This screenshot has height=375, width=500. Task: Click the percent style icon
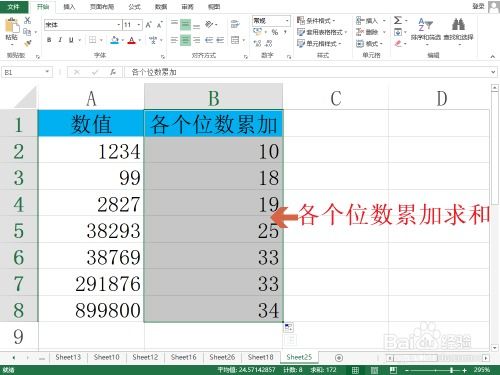coord(275,32)
